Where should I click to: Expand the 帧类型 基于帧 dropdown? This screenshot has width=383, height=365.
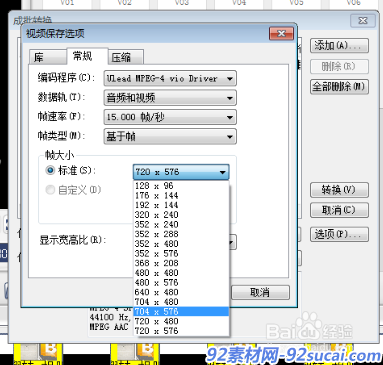(170, 137)
